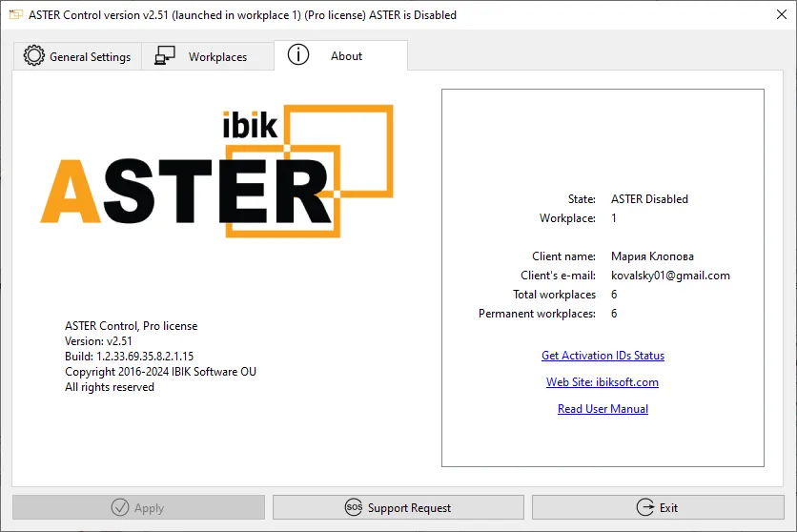Image resolution: width=797 pixels, height=532 pixels.
Task: Open the Workplaces tab
Action: coord(217,57)
